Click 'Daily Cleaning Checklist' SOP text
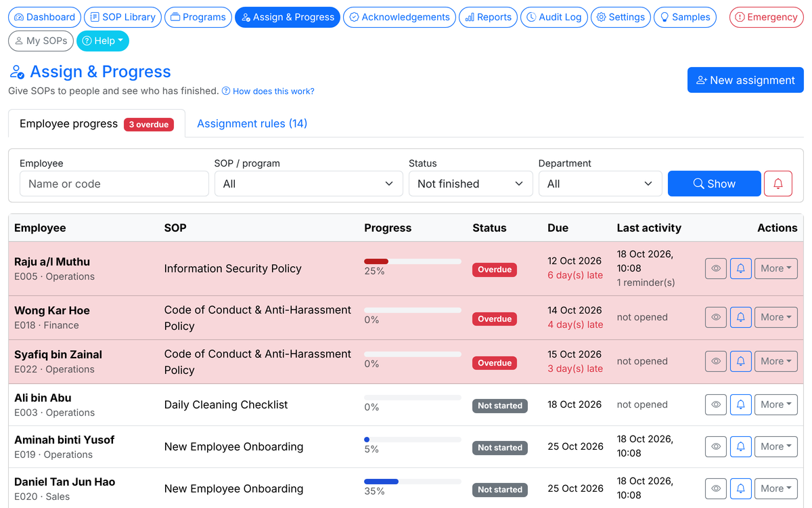The width and height of the screenshot is (812, 508). point(226,404)
